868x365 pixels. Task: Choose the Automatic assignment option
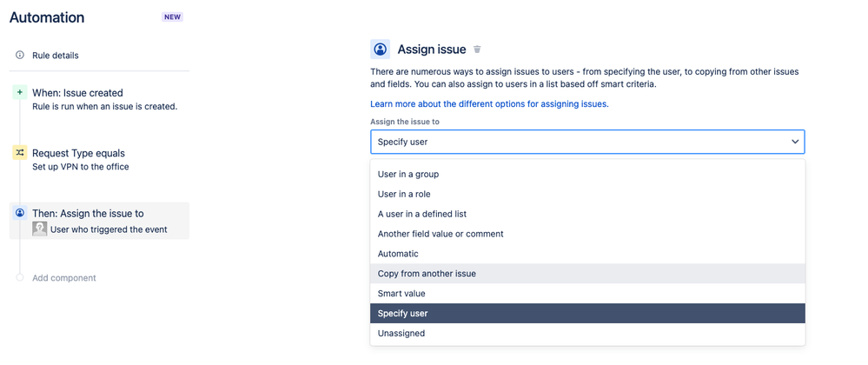pos(398,254)
